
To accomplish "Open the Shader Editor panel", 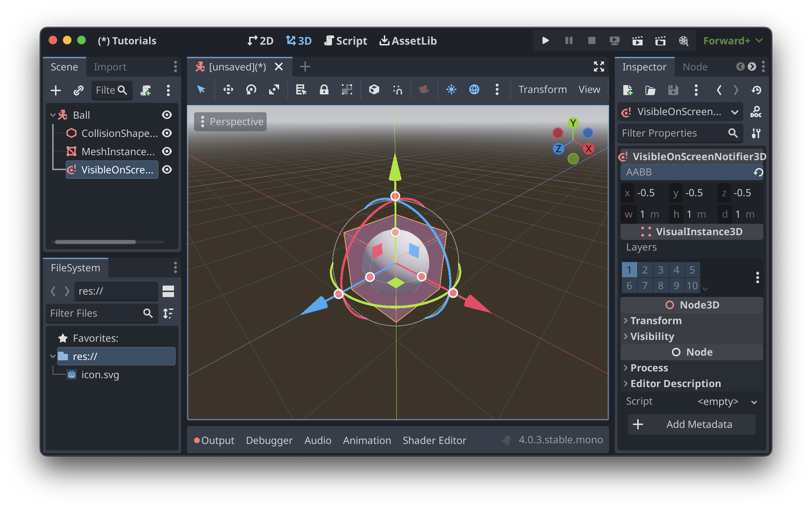I will point(434,440).
